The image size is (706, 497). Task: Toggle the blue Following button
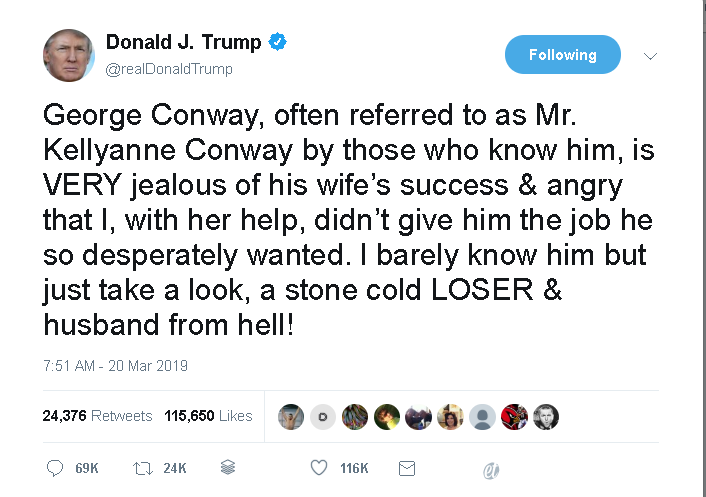point(562,55)
